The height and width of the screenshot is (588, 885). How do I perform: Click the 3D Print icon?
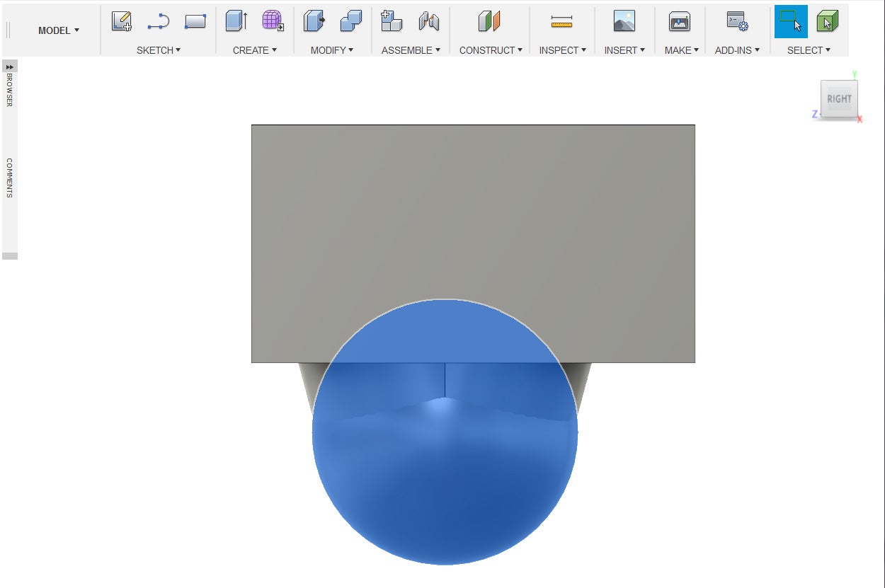click(680, 22)
